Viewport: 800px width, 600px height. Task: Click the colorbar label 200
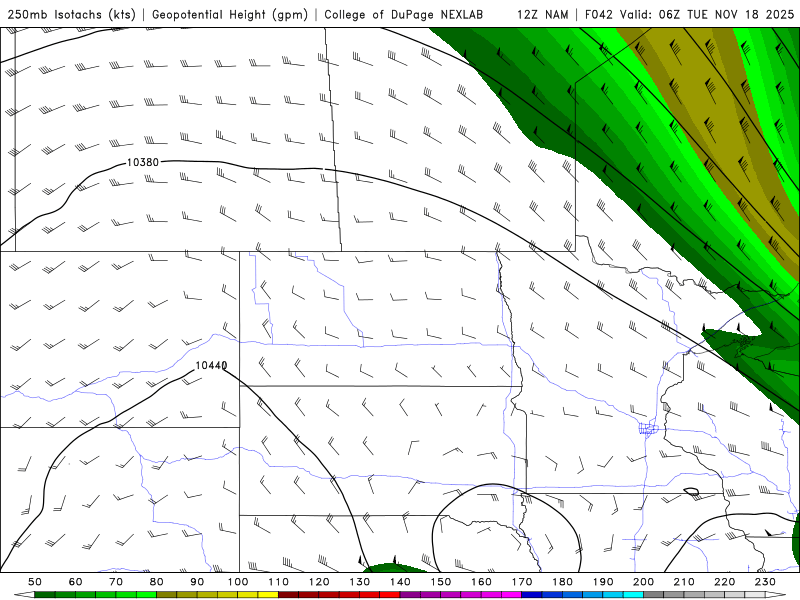pyautogui.click(x=643, y=582)
